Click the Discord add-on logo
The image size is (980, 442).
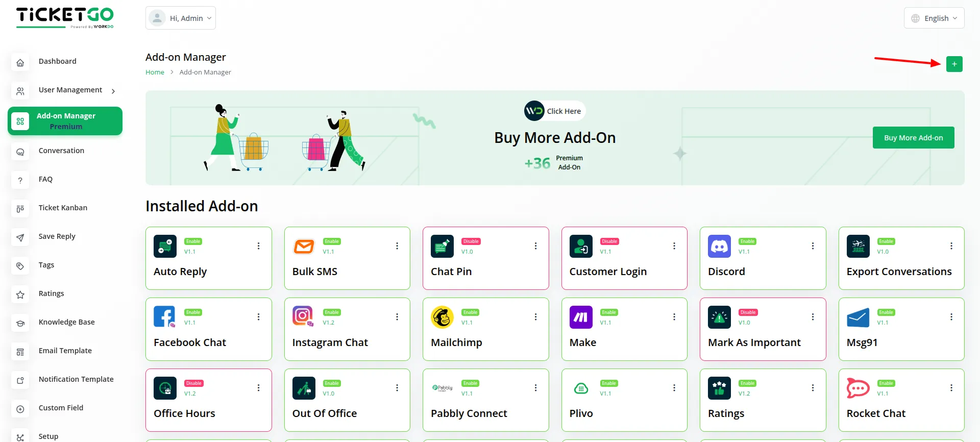(719, 246)
